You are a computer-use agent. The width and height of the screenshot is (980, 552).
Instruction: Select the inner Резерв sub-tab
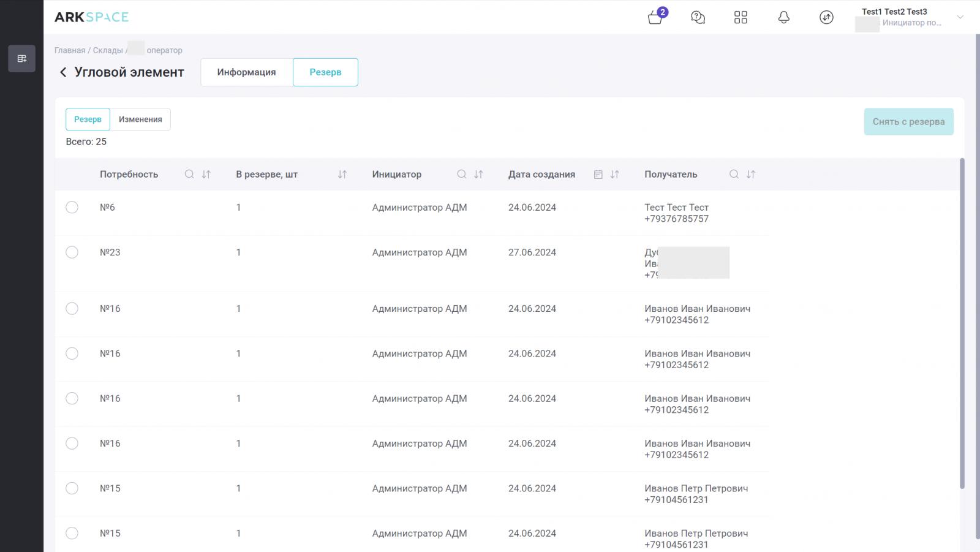(88, 119)
